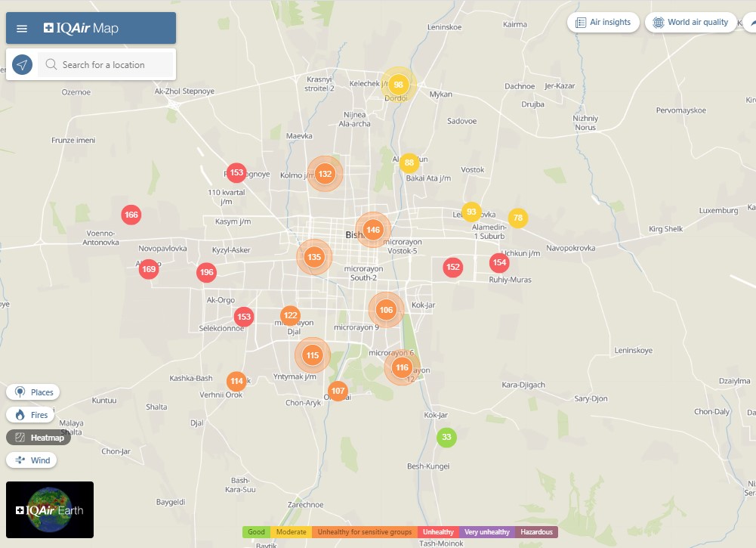Screen dimensions: 756x548
Task: Select the red 196 AQI station marker
Action: [x=207, y=273]
